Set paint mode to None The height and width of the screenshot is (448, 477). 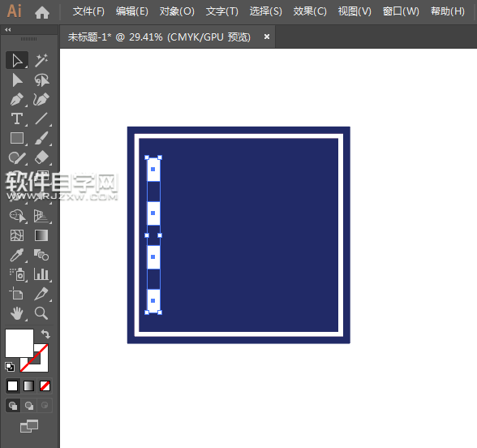pyautogui.click(x=45, y=386)
